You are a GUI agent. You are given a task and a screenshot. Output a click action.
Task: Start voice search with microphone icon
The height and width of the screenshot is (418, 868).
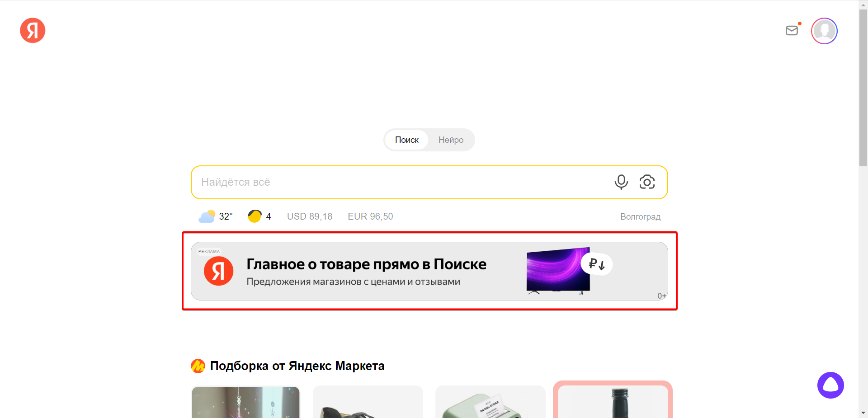coord(621,182)
